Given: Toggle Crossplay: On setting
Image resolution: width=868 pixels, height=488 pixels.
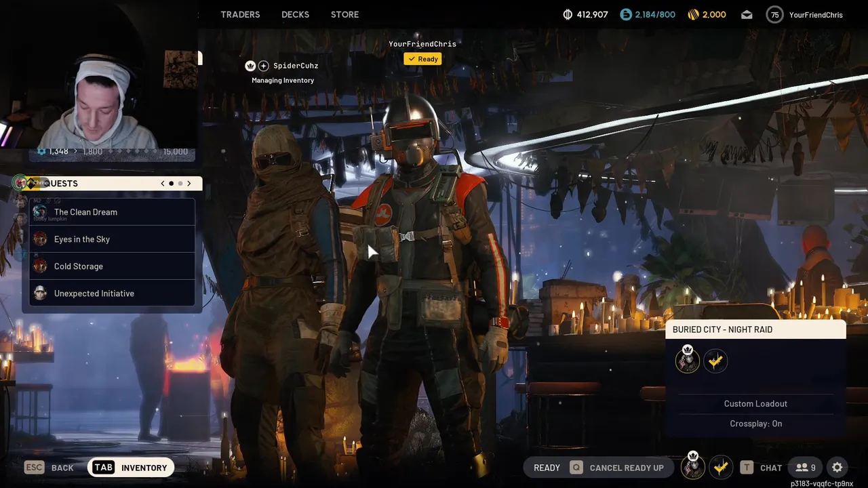Looking at the screenshot, I should click(x=755, y=424).
